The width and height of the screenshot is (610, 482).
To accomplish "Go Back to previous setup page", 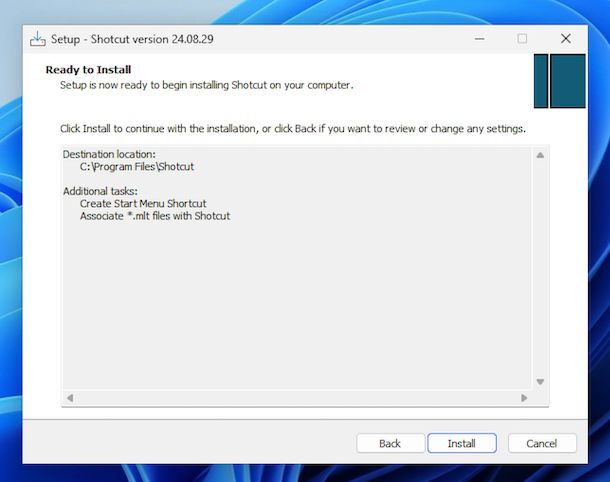I will [x=390, y=443].
